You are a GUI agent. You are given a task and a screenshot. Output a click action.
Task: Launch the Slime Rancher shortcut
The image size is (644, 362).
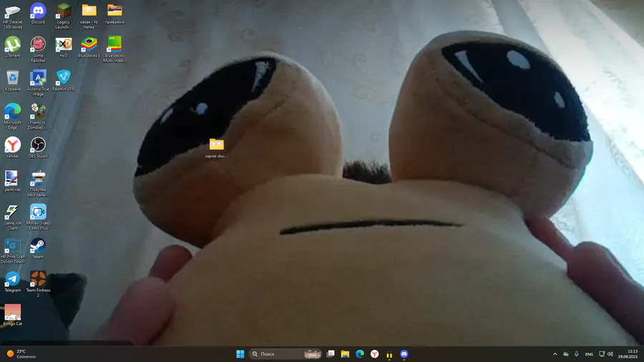point(38,49)
